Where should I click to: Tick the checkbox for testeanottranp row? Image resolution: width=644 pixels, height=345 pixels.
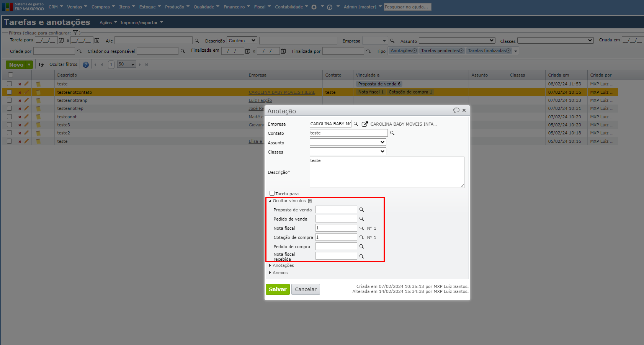[x=10, y=100]
